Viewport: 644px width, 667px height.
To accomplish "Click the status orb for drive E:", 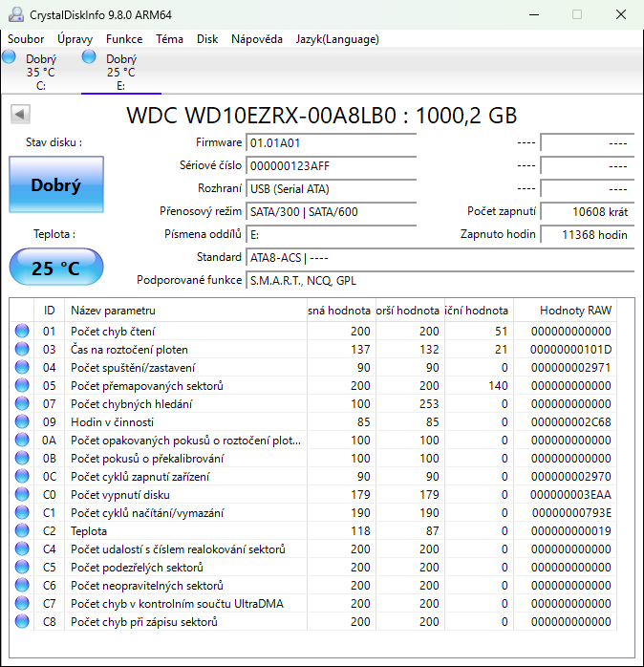I will pyautogui.click(x=89, y=56).
